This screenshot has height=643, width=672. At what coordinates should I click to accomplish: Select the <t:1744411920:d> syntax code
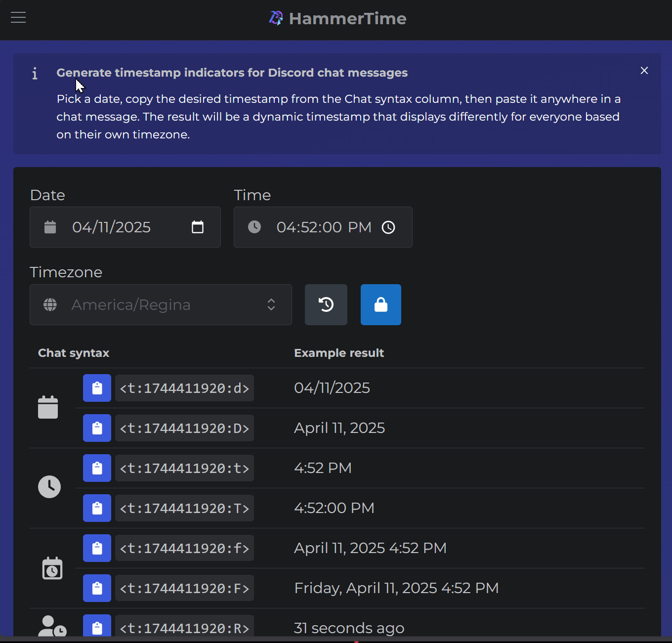click(x=184, y=388)
